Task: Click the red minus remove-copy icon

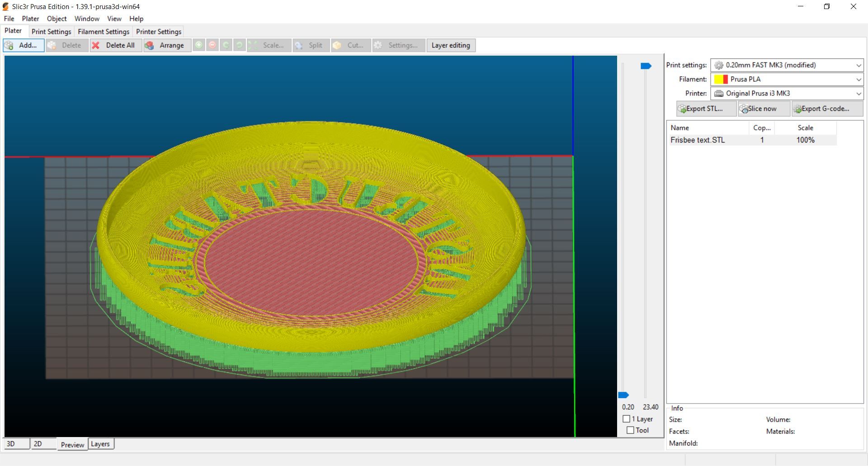Action: [x=212, y=45]
